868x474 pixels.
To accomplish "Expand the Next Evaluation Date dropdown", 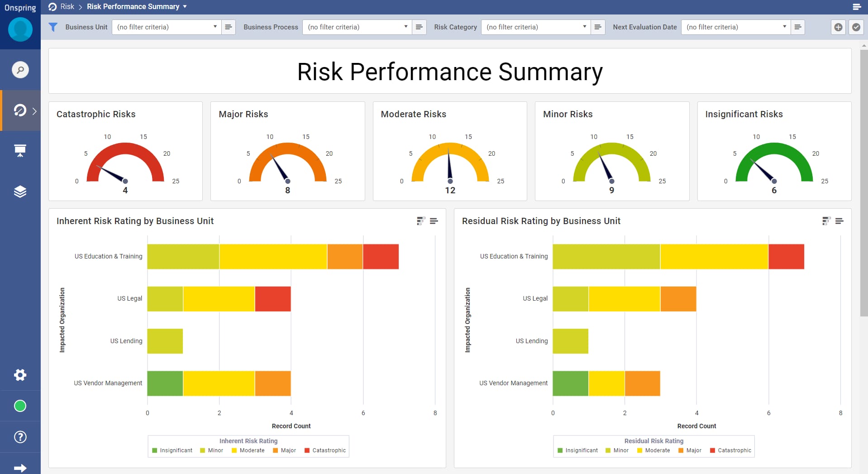I will (736, 27).
